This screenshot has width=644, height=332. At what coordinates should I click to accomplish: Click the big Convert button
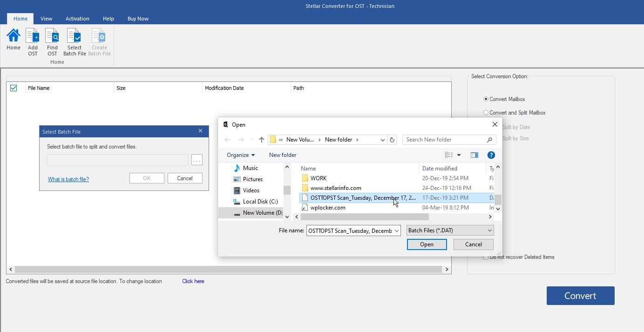(580, 296)
